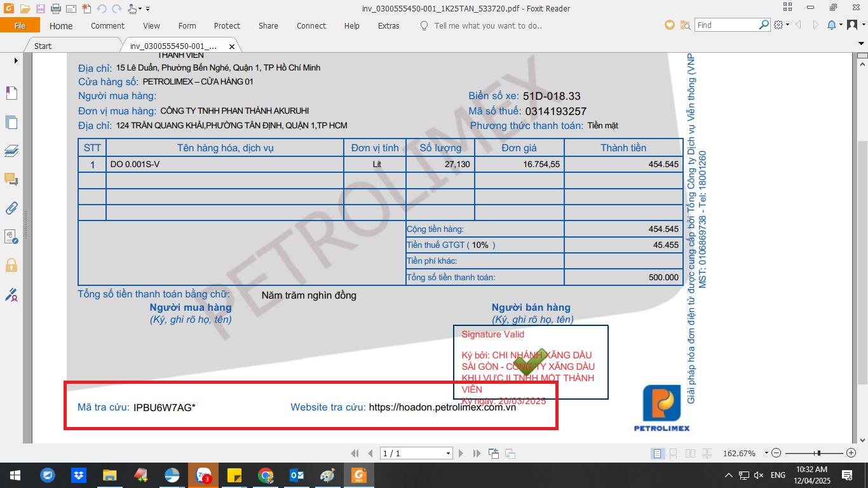Print the PDF with the printer icon

55,9
